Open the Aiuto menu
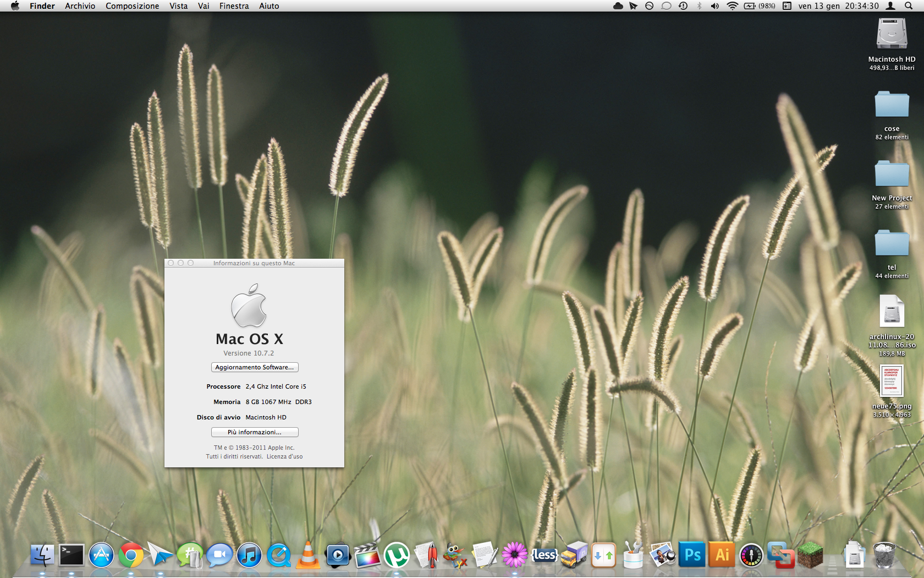This screenshot has height=578, width=924. [269, 6]
